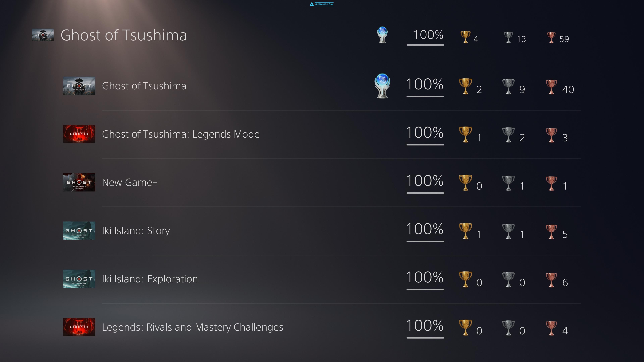
Task: Click the 100% progress bar in the header row
Action: (x=425, y=45)
